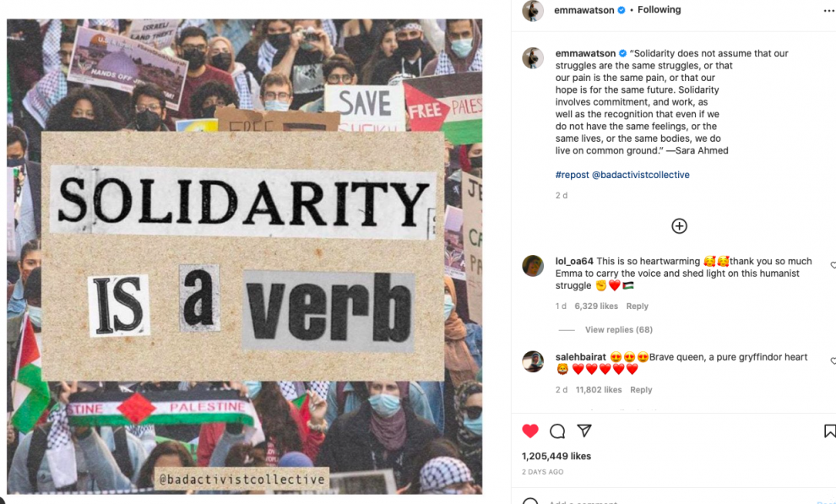Save post with bookmark icon
This screenshot has width=836, height=504.
click(x=829, y=431)
